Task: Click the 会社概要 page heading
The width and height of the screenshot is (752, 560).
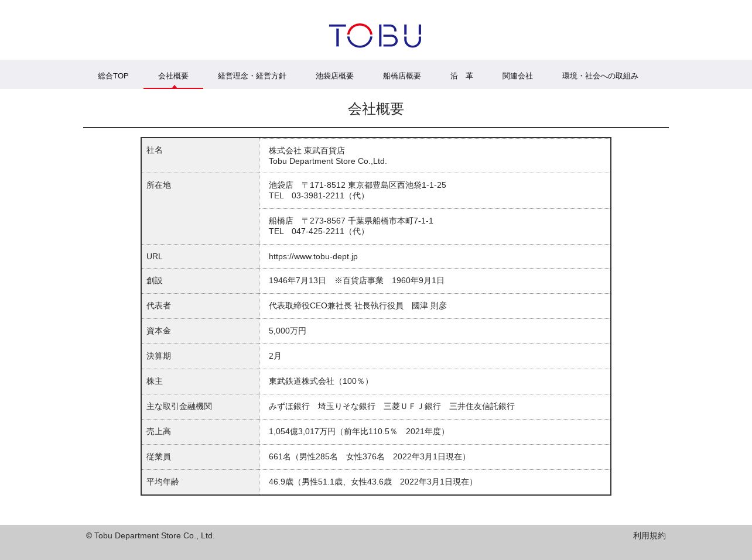Action: [376, 109]
